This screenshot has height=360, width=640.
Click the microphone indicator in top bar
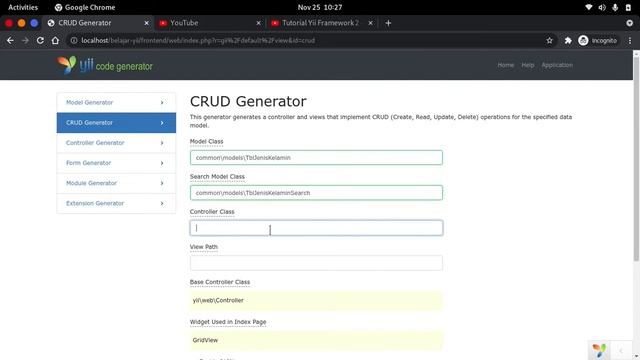(615, 7)
